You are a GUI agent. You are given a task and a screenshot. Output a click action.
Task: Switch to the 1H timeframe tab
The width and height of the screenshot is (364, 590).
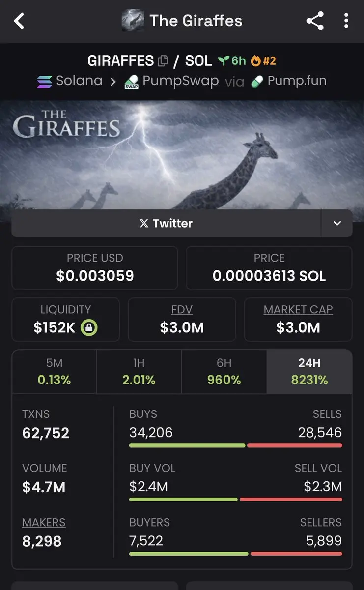(x=139, y=372)
